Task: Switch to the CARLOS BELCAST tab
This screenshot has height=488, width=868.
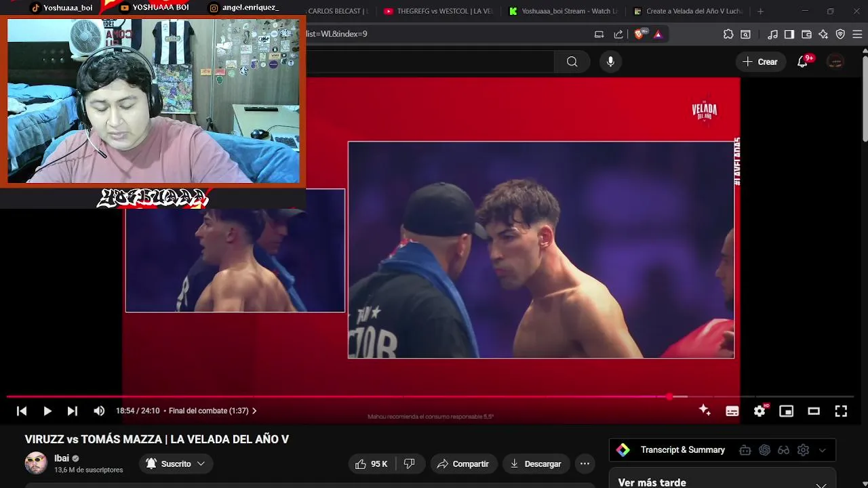Action: pos(338,11)
